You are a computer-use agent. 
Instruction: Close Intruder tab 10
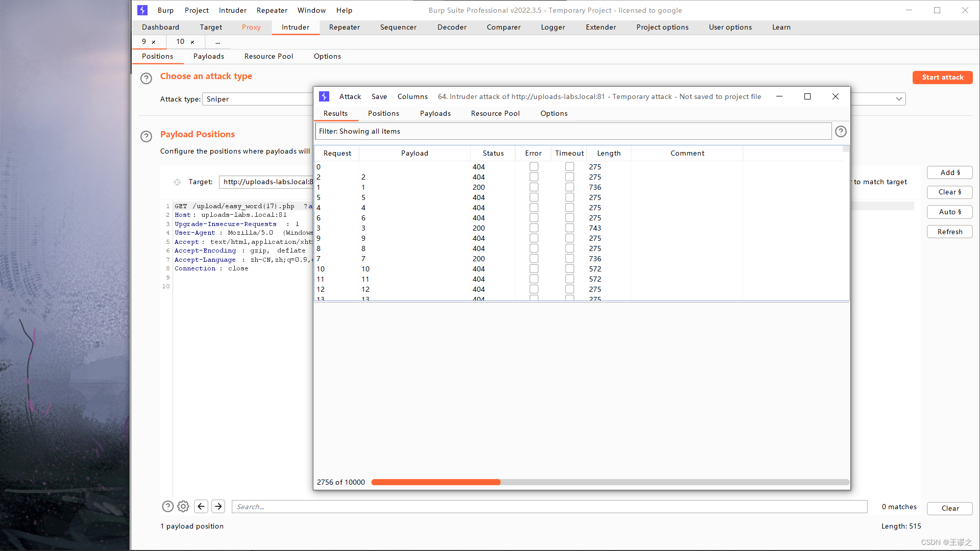point(192,42)
